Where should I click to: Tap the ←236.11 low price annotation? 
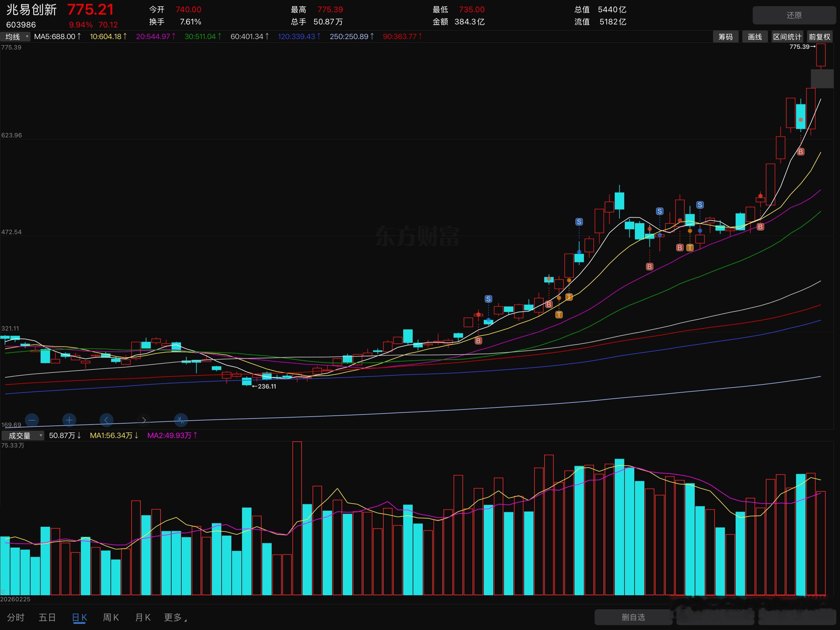[264, 386]
